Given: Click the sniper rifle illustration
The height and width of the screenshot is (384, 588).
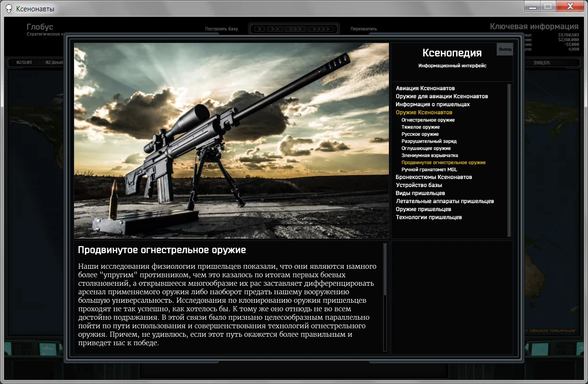Looking at the screenshot, I should (231, 140).
